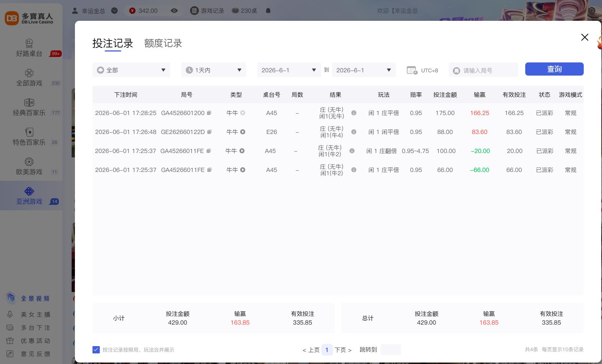Click the 输赢 column header
The width and height of the screenshot is (602, 364).
point(480,95)
